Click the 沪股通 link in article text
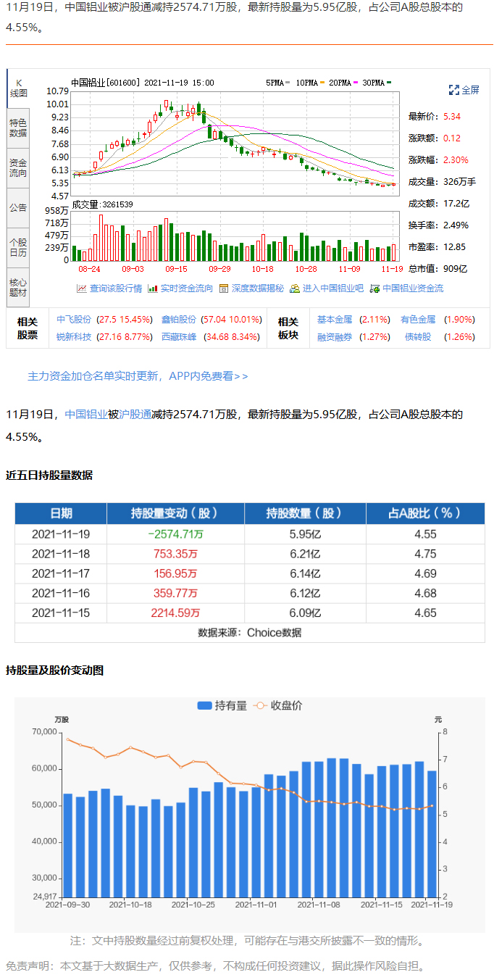 (135, 415)
